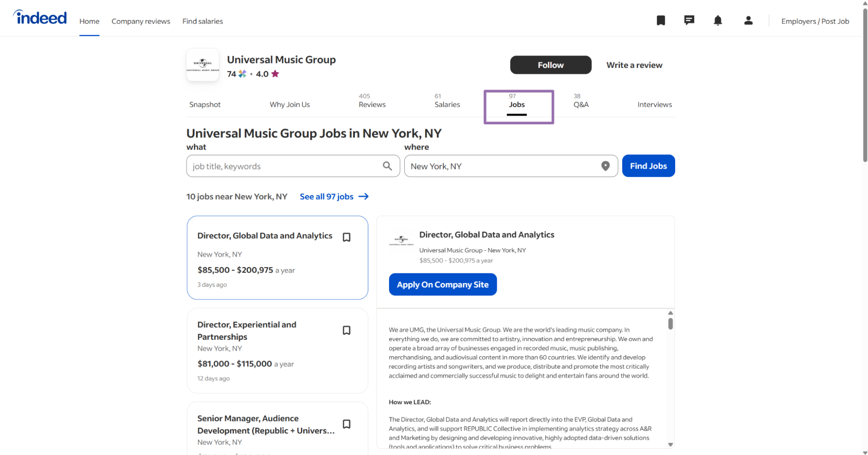Image resolution: width=868 pixels, height=455 pixels.
Task: Click small company logo in job detail panel
Action: tap(401, 240)
